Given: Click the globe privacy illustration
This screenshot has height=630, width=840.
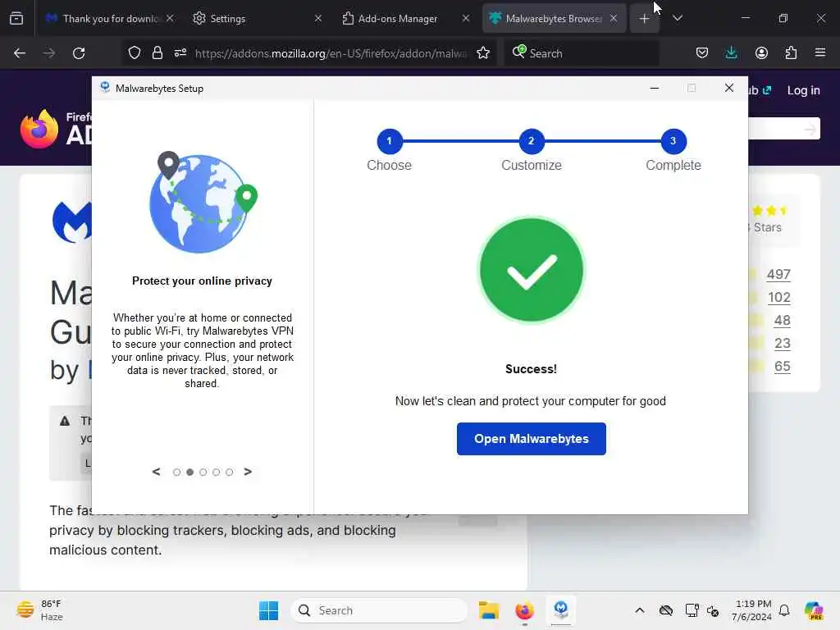Looking at the screenshot, I should point(203,203).
